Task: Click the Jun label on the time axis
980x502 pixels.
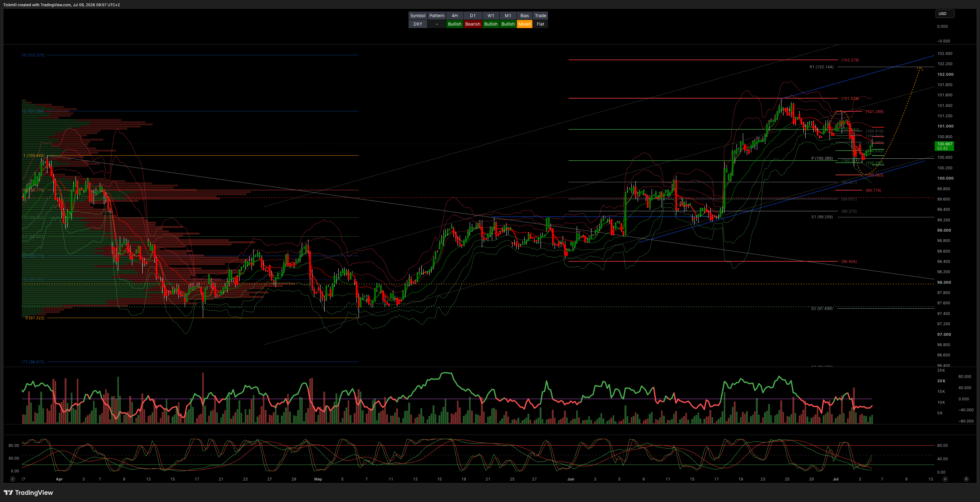Action: click(x=571, y=479)
